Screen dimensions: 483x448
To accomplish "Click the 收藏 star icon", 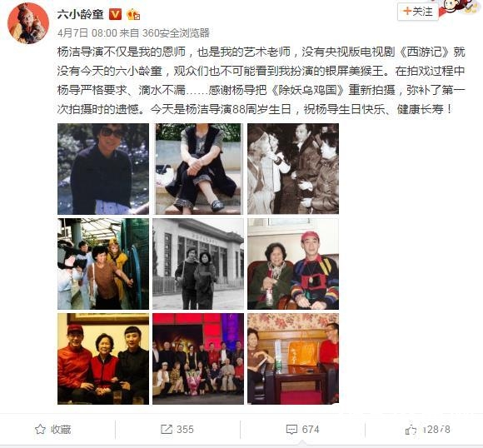I will (x=40, y=429).
